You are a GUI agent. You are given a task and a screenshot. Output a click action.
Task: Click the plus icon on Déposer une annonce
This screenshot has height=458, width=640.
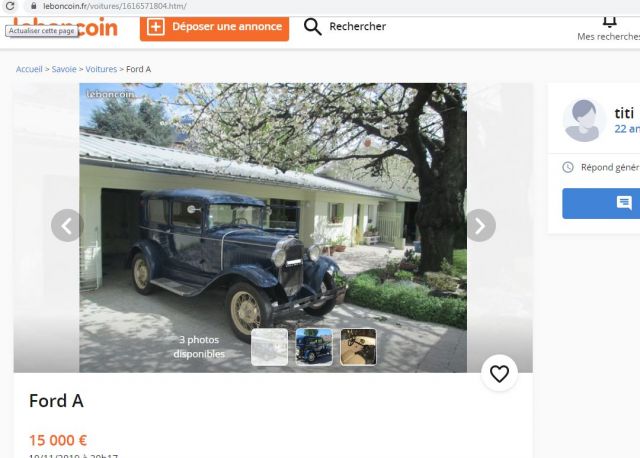[x=156, y=27]
